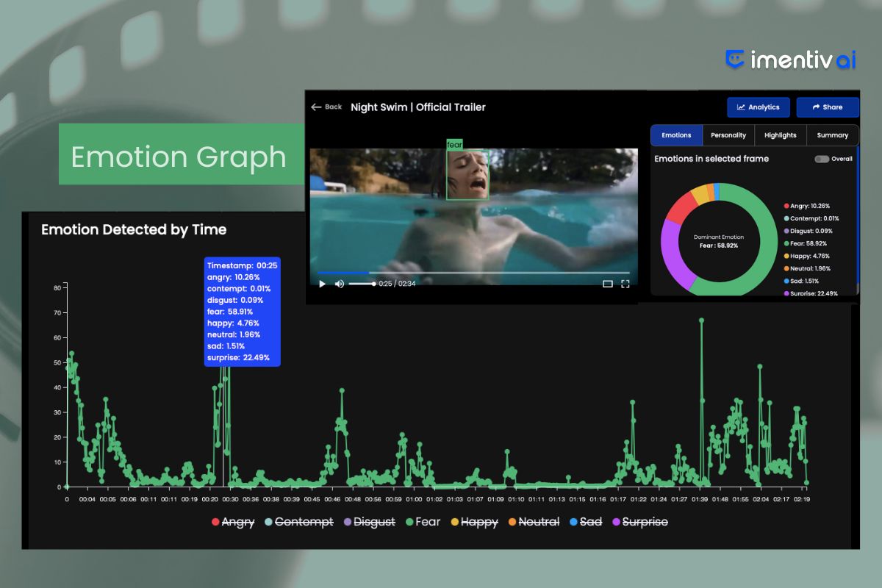
Task: Open the Highlights tab
Action: pyautogui.click(x=780, y=135)
